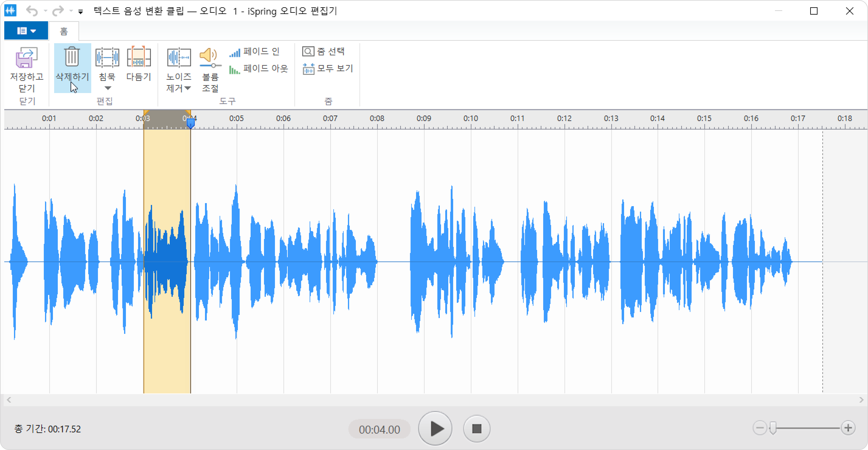Click the iSpring audio editor app icon

(10, 11)
